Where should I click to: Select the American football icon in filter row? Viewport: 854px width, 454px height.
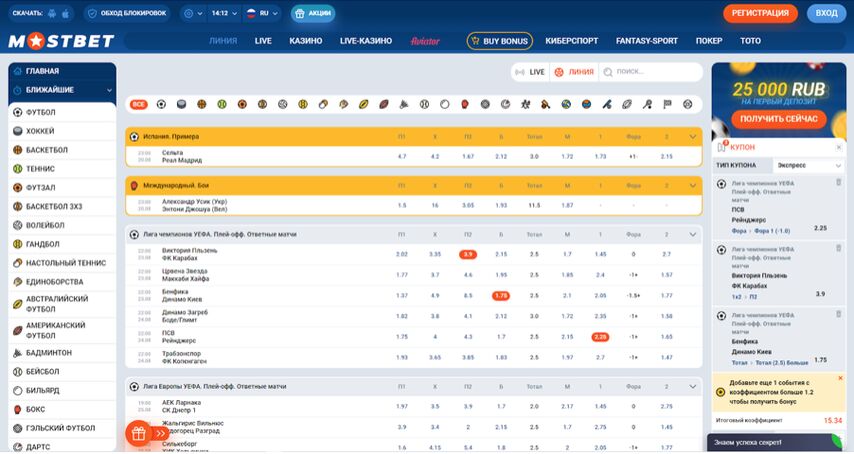pos(384,104)
